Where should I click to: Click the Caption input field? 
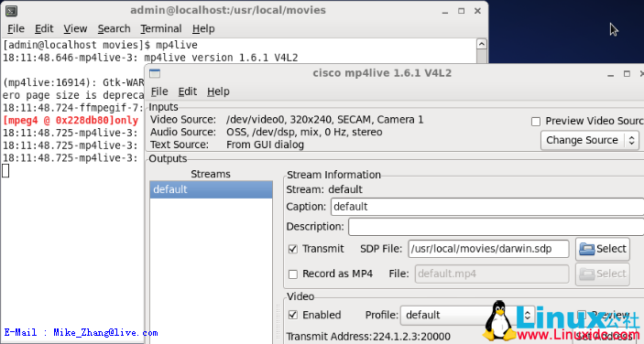(487, 207)
